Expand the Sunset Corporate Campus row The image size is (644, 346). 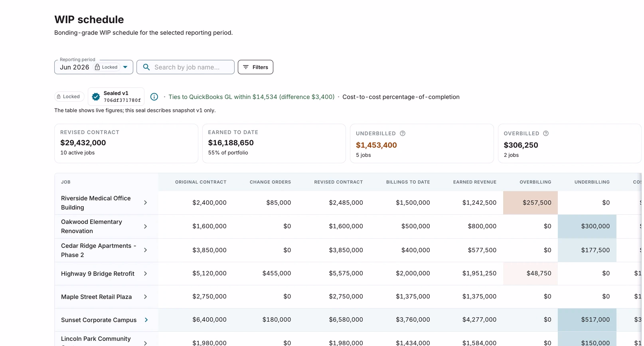[146, 320]
